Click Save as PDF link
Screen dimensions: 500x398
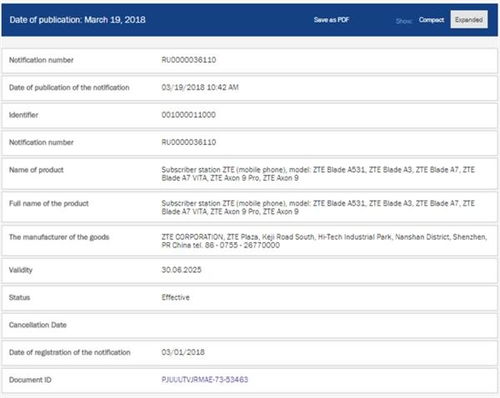tap(331, 20)
